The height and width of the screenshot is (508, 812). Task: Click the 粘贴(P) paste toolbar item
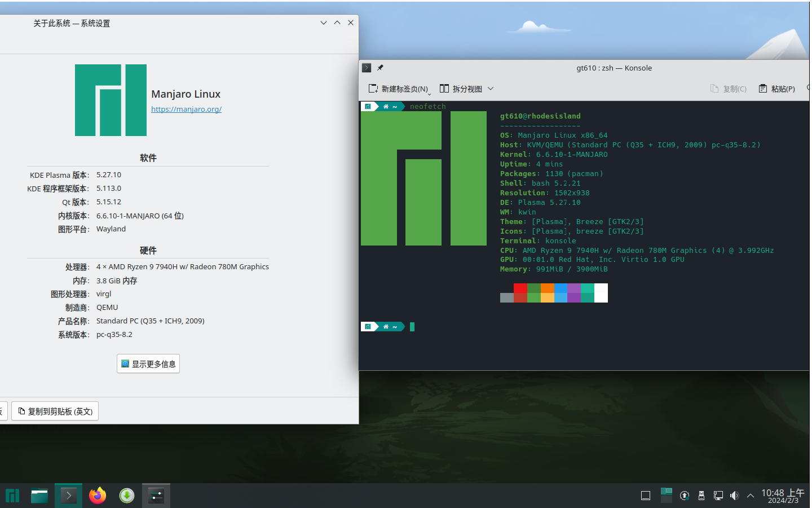(776, 89)
